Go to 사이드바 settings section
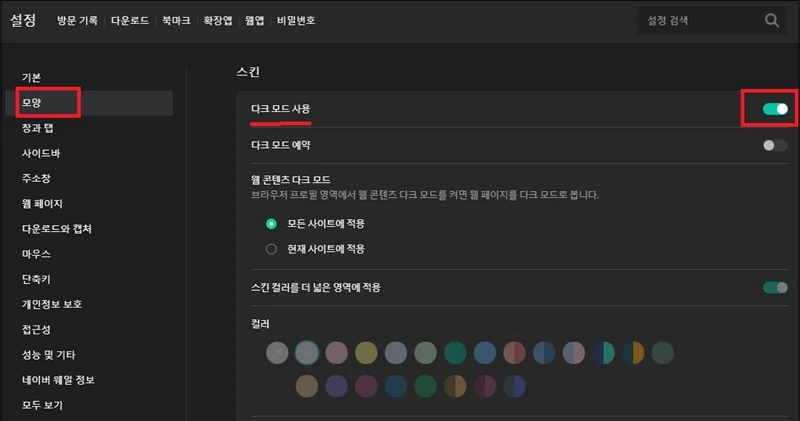 point(41,153)
